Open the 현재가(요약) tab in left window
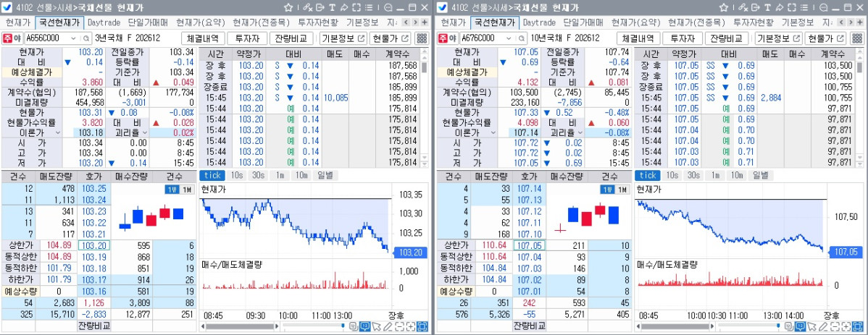Image resolution: width=868 pixels, height=335 pixels. pyautogui.click(x=201, y=22)
